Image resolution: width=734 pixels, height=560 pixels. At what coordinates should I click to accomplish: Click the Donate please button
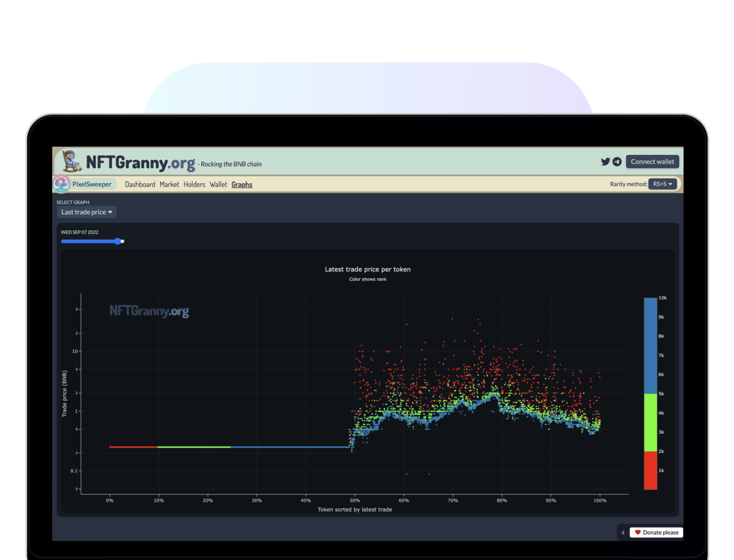[656, 532]
